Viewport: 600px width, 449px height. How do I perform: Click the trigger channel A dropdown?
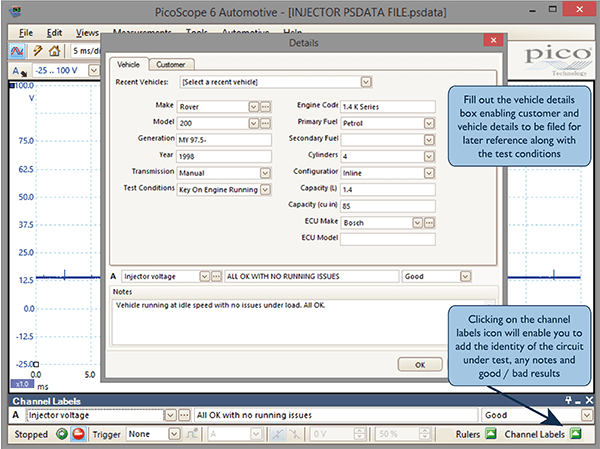point(235,434)
